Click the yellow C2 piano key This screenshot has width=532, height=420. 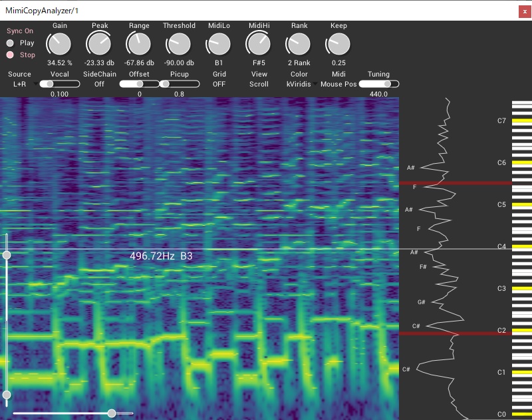pos(522,330)
